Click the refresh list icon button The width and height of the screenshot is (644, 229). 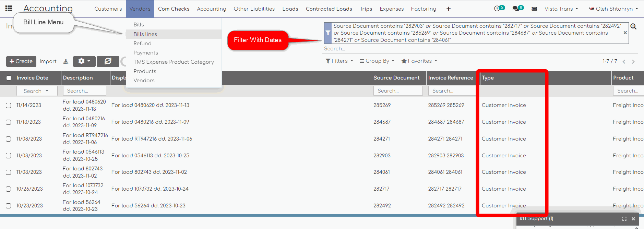[108, 61]
